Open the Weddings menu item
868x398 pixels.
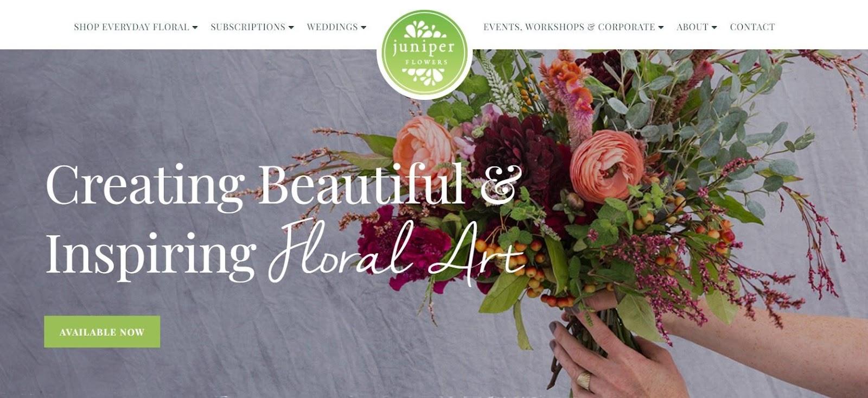coord(336,27)
